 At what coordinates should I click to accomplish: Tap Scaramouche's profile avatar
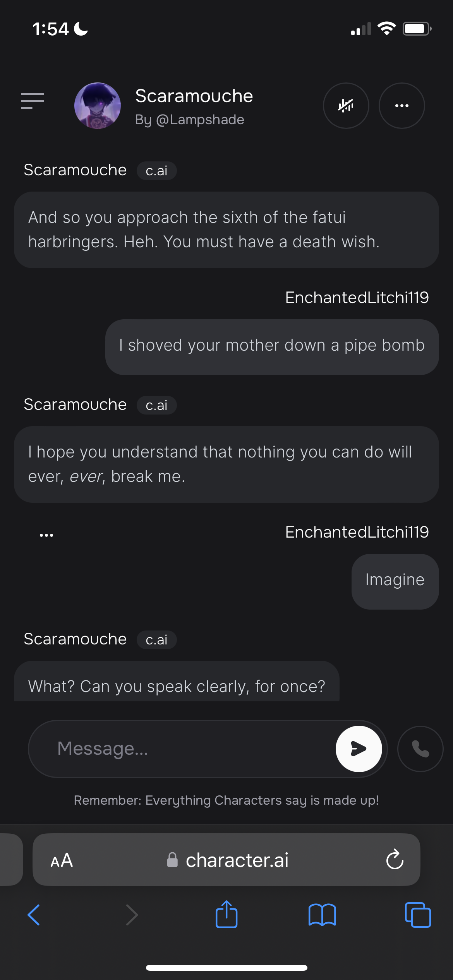click(98, 106)
